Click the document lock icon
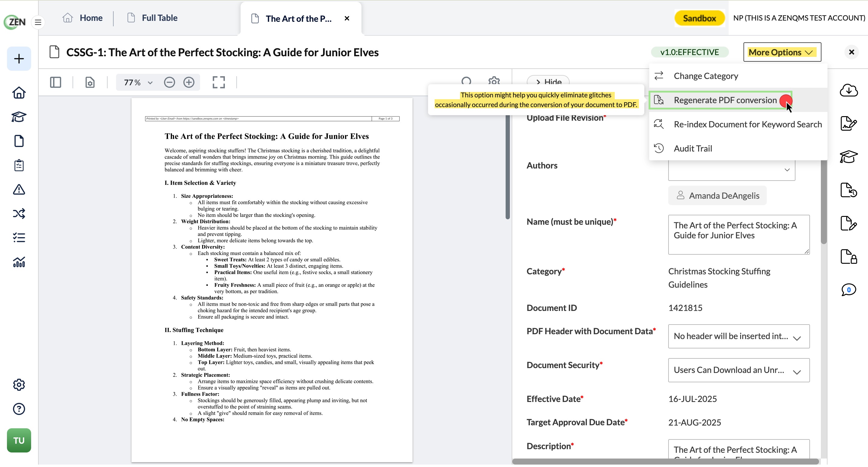This screenshot has width=868, height=467. click(x=848, y=257)
